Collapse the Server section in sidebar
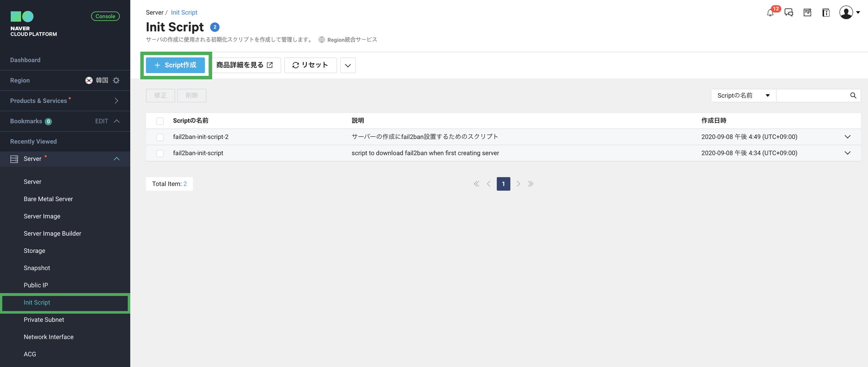 coord(116,159)
